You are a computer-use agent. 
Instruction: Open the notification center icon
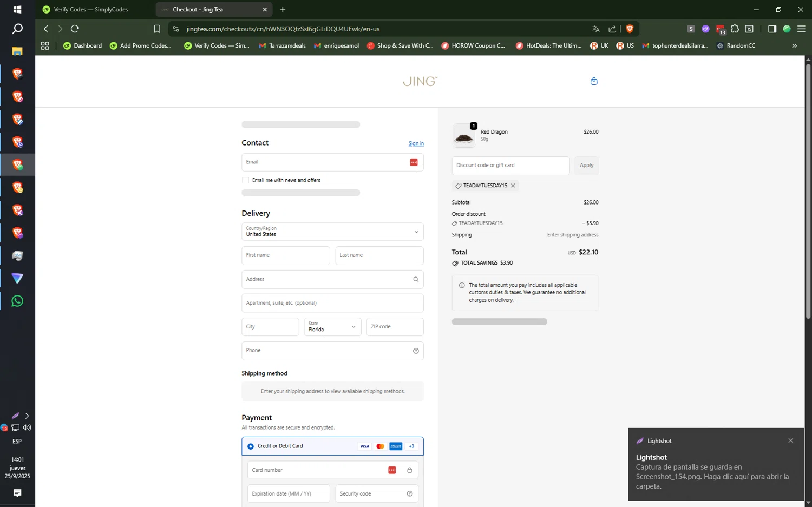(x=17, y=493)
